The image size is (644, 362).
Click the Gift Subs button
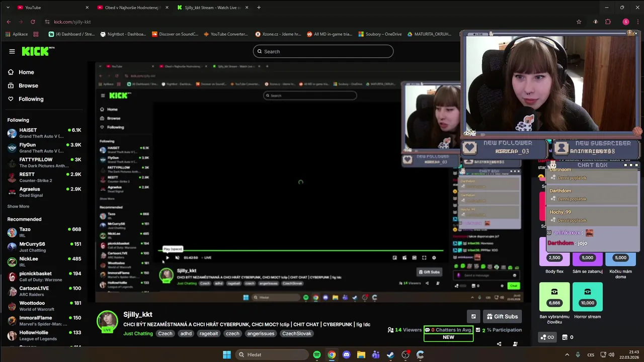coord(502,316)
